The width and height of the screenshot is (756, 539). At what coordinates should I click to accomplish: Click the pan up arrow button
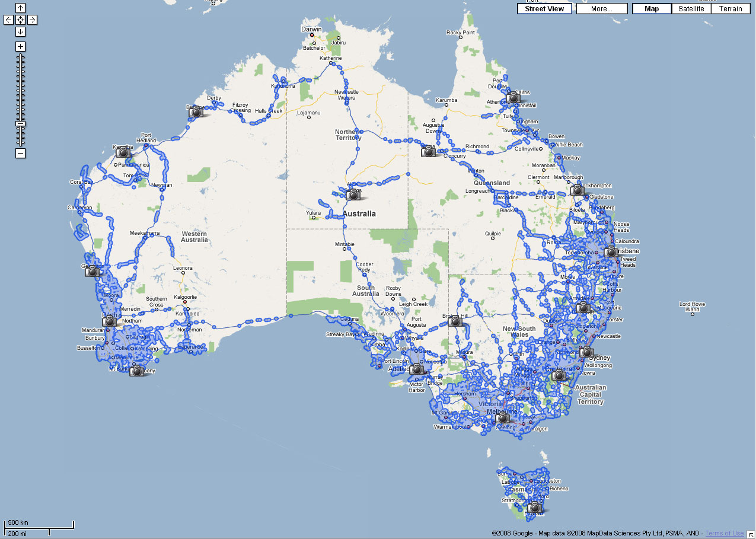[x=20, y=8]
